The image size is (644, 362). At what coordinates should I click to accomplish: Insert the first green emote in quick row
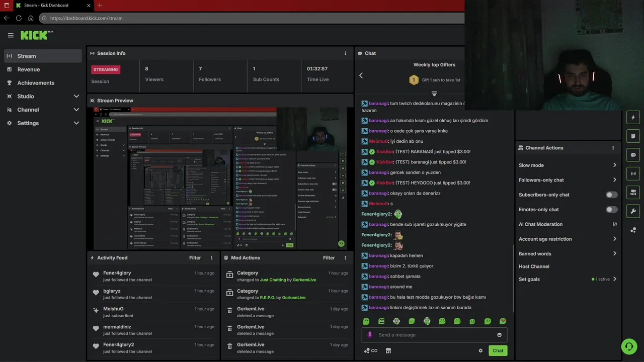coord(366,321)
